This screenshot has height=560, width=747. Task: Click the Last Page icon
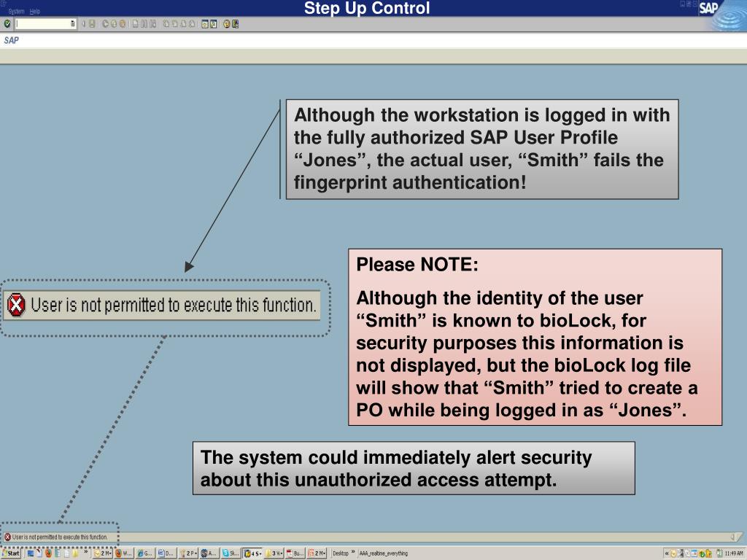tap(192, 23)
